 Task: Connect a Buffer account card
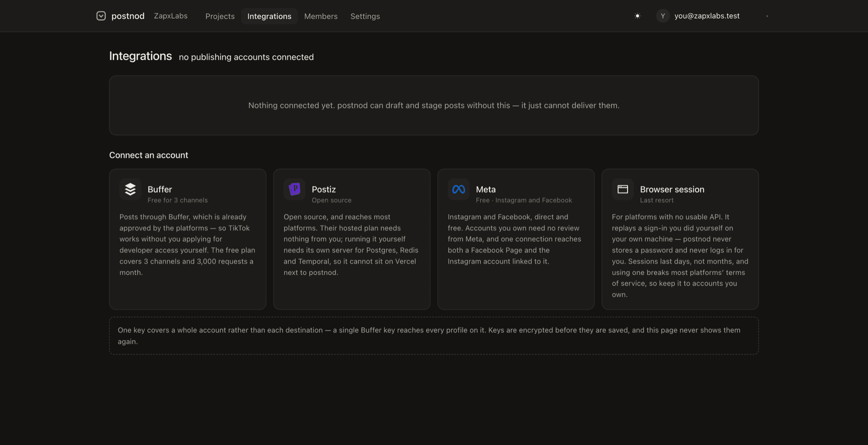(187, 239)
